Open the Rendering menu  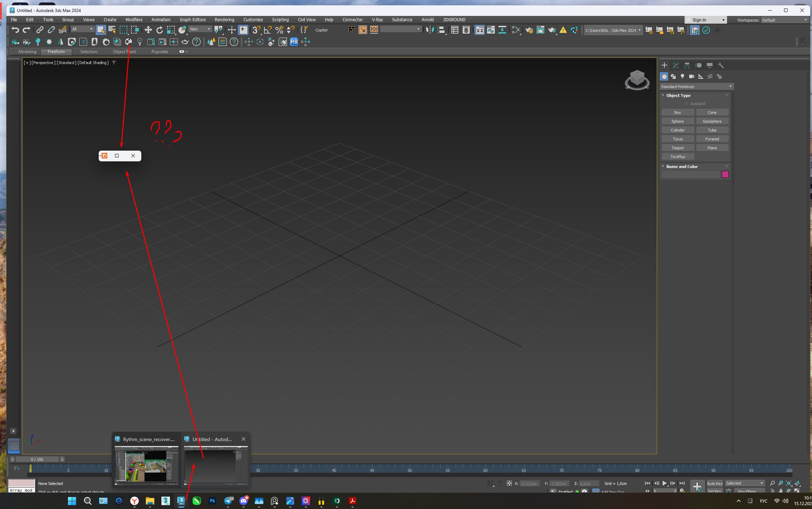point(224,20)
